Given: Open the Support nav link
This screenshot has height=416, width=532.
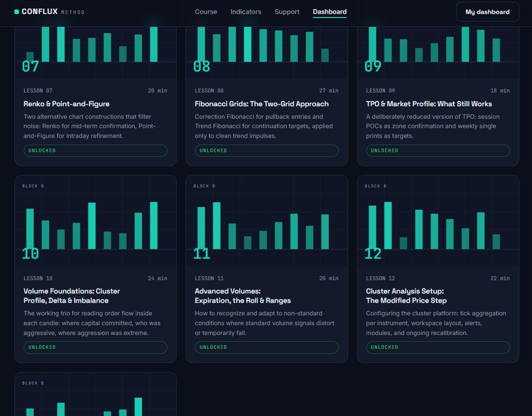Looking at the screenshot, I should 287,12.
